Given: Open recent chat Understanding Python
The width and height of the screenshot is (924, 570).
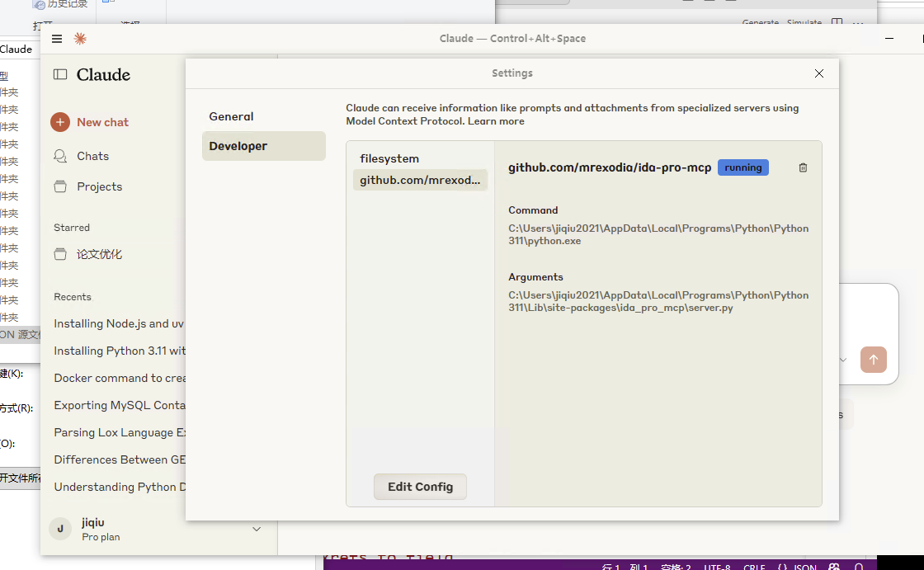Looking at the screenshot, I should [119, 487].
